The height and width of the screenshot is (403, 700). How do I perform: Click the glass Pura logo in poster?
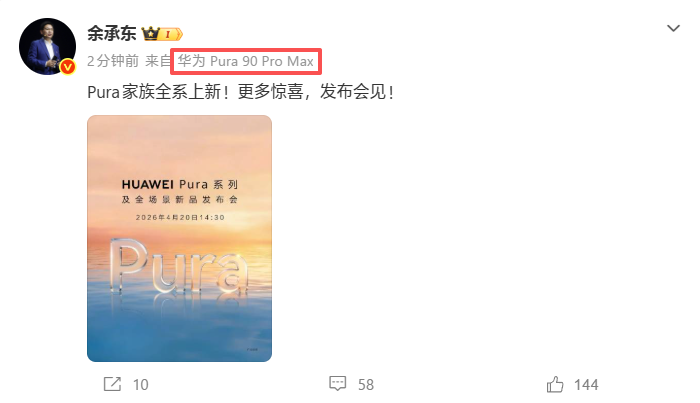(x=179, y=266)
